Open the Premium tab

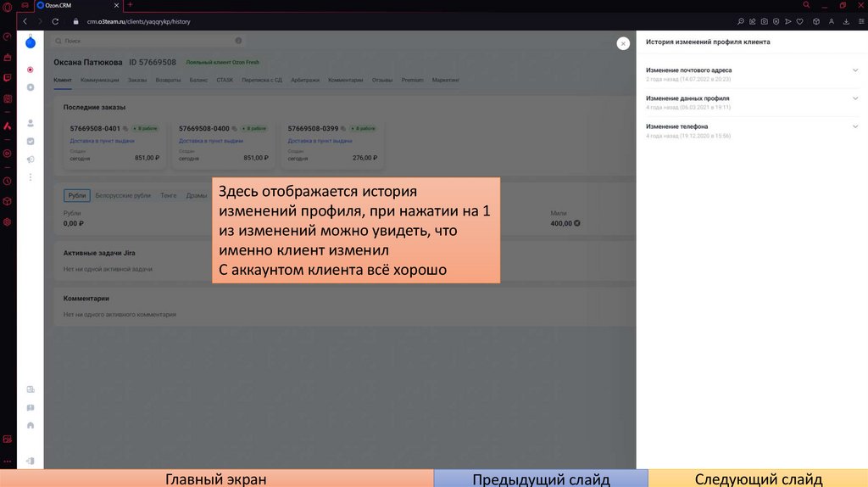(x=413, y=80)
